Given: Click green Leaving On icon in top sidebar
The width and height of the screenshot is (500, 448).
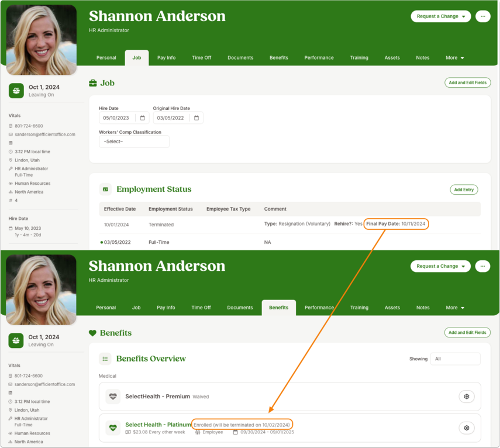Looking at the screenshot, I should point(16,91).
